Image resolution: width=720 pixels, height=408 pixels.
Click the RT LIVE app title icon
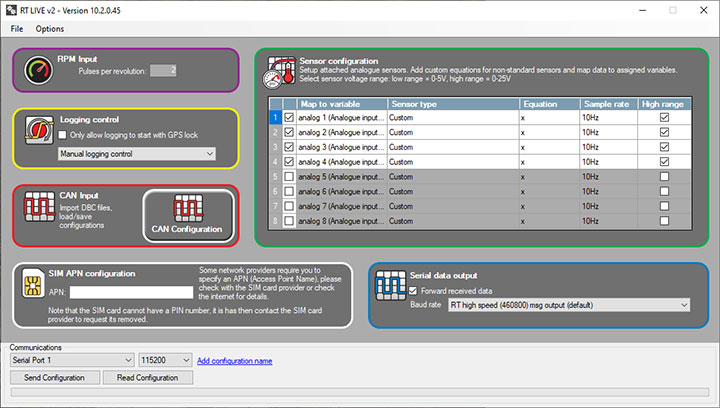pos(12,9)
